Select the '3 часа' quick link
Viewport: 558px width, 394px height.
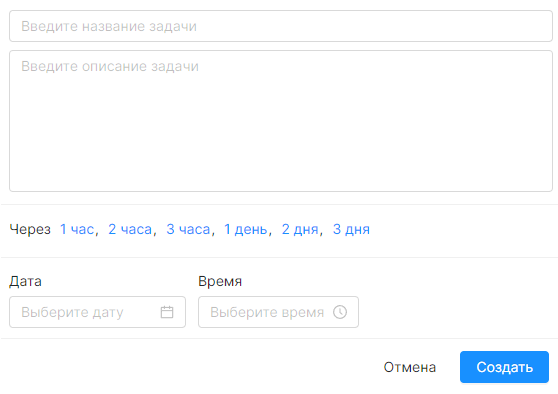click(188, 230)
